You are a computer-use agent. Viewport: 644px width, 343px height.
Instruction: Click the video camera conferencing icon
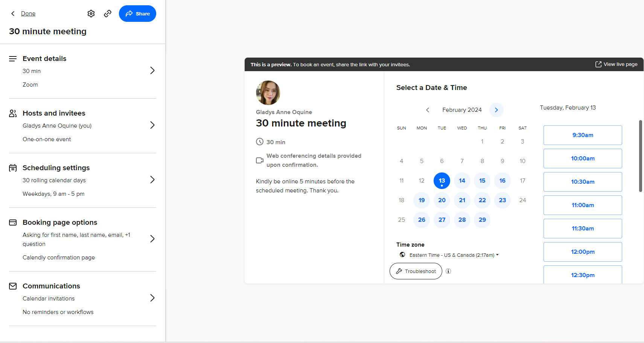(x=260, y=160)
